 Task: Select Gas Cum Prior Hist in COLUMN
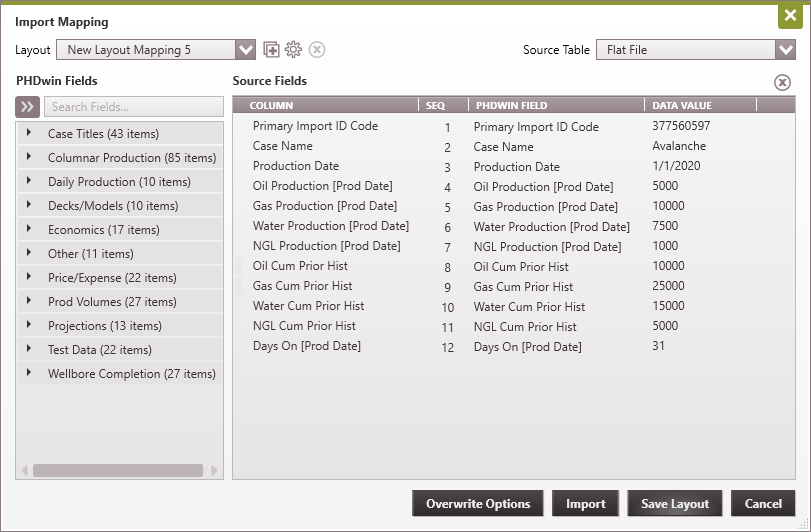pyautogui.click(x=303, y=286)
